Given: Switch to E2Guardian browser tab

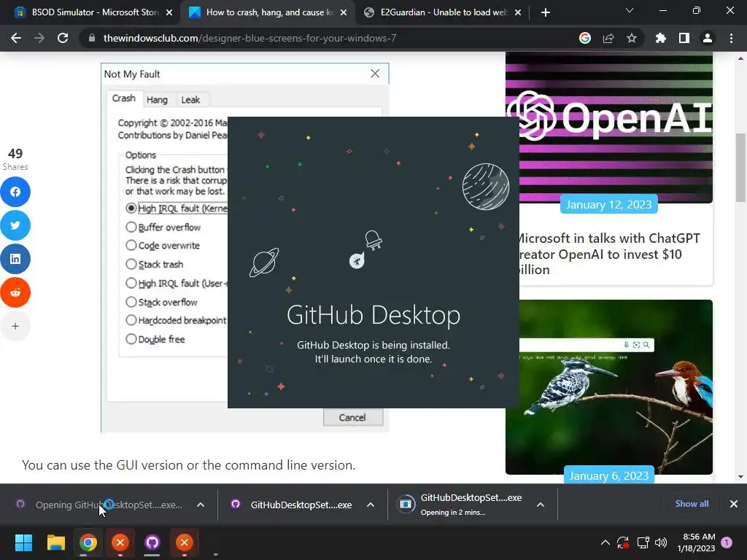Looking at the screenshot, I should point(443,12).
